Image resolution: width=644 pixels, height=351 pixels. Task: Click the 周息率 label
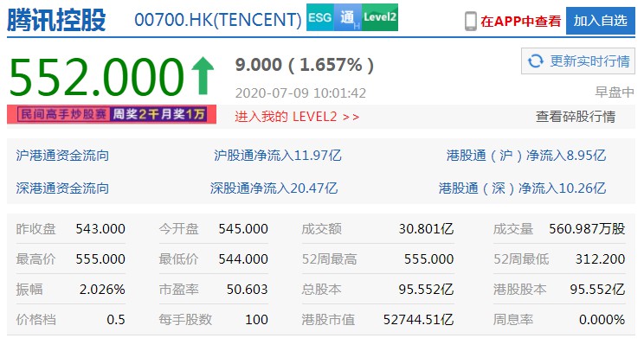point(513,319)
